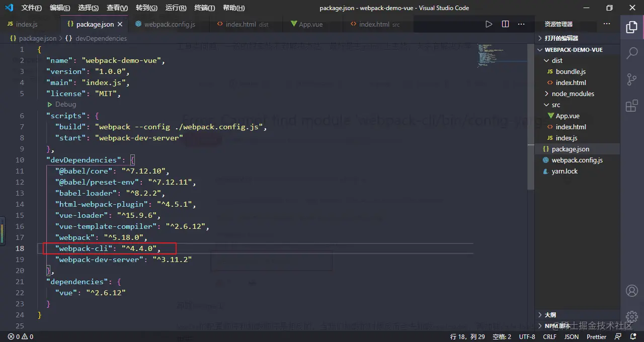Image resolution: width=644 pixels, height=342 pixels.
Task: Open editor More Actions ellipsis
Action: 522,24
